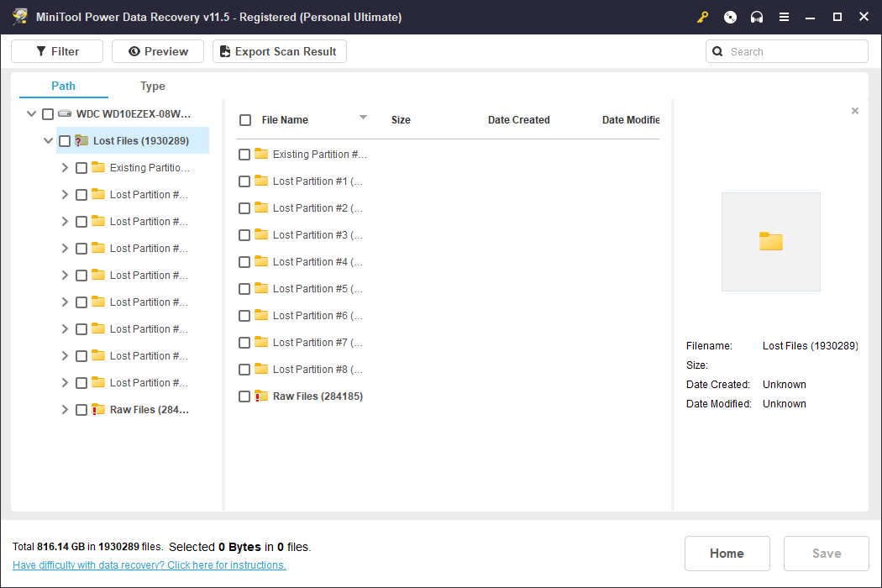Check Lost Partition #5 in file list
The height and width of the screenshot is (588, 882).
tap(244, 289)
